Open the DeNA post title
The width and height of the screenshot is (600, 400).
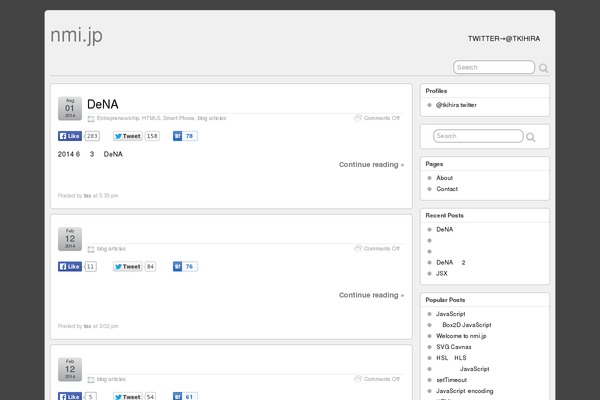click(x=103, y=104)
